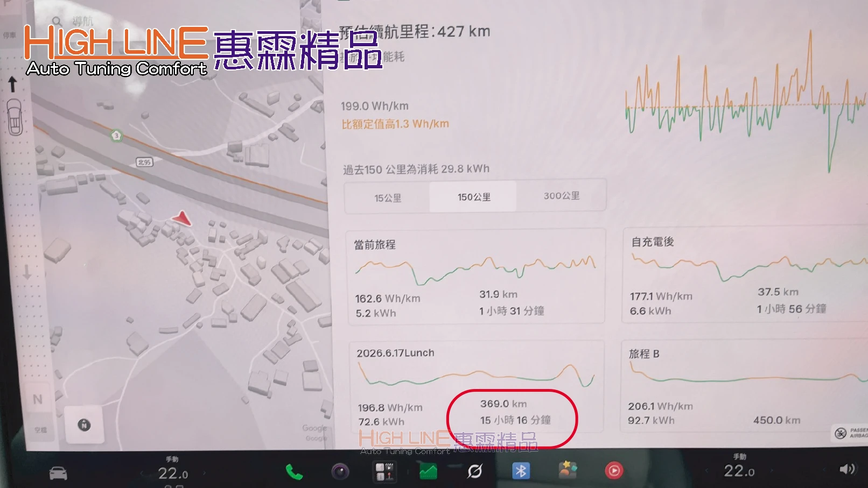Select 停車 park on the gear strip
This screenshot has width=868, height=488.
pyautogui.click(x=10, y=36)
